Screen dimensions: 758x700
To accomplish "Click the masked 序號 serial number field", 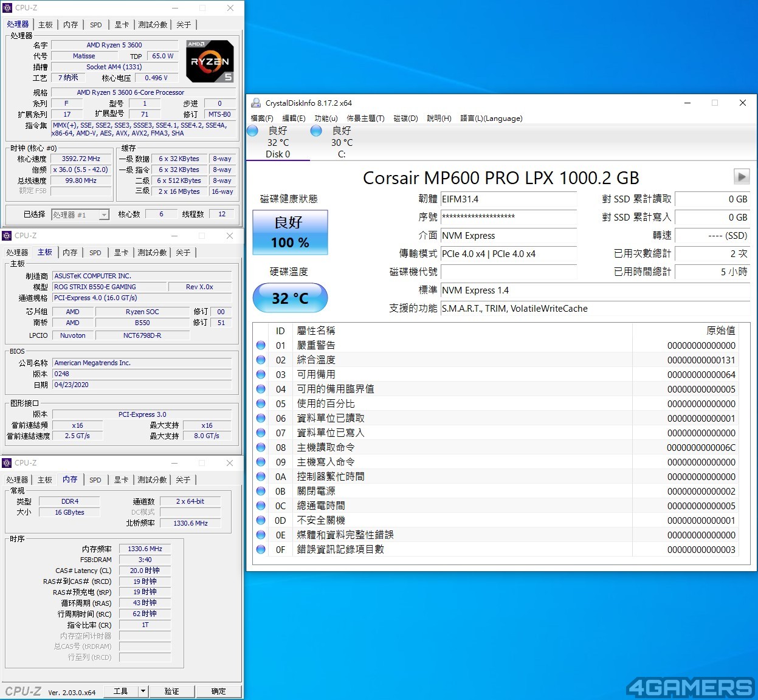I will pos(508,218).
